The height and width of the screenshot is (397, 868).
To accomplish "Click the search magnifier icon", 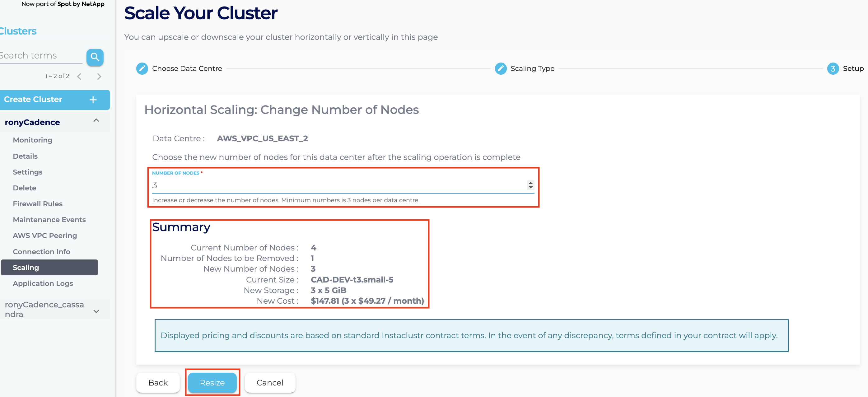I will 95,57.
